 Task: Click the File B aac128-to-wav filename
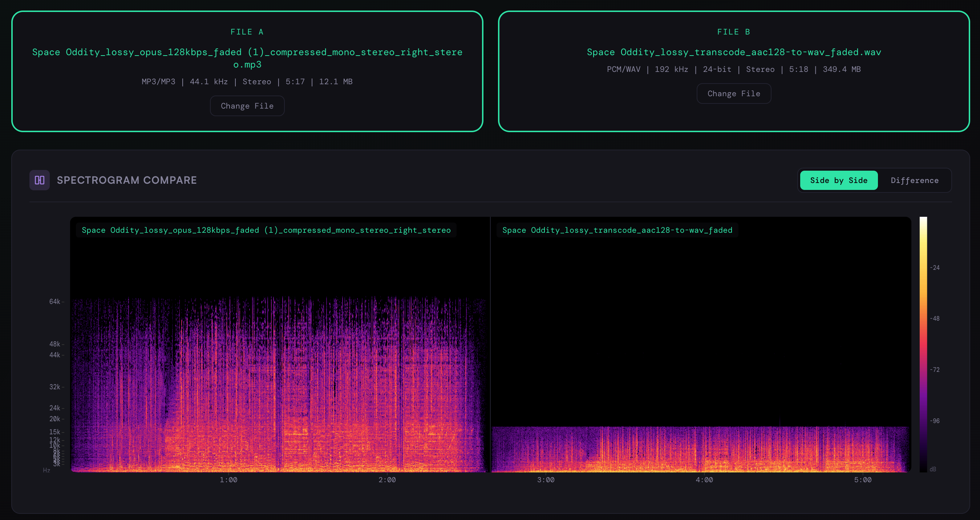(733, 52)
